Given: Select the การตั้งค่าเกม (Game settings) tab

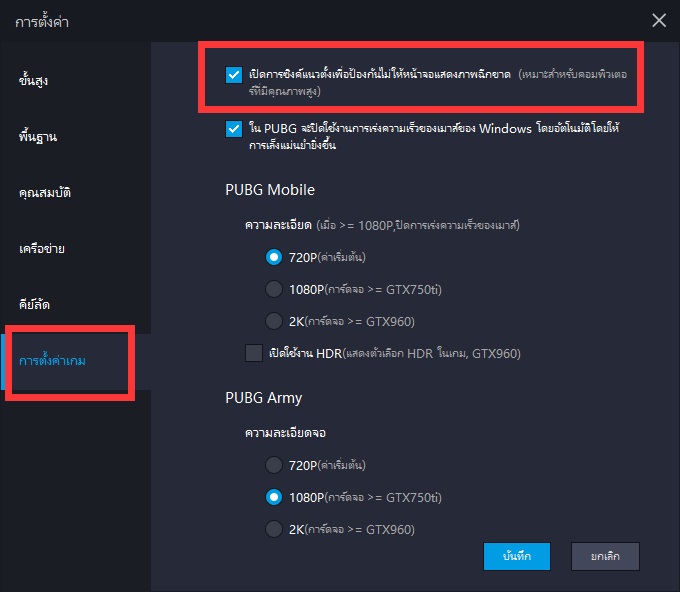Looking at the screenshot, I should tap(52, 360).
